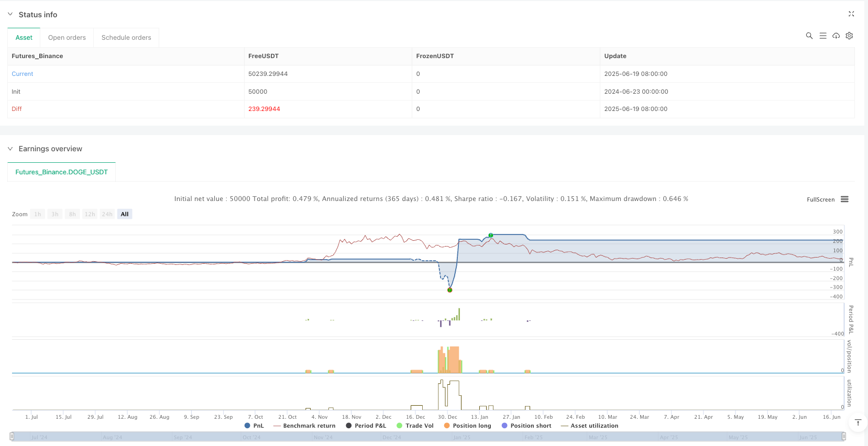This screenshot has height=446, width=868.
Task: Open the chart hamburger menu next to FullScreen
Action: click(x=844, y=199)
